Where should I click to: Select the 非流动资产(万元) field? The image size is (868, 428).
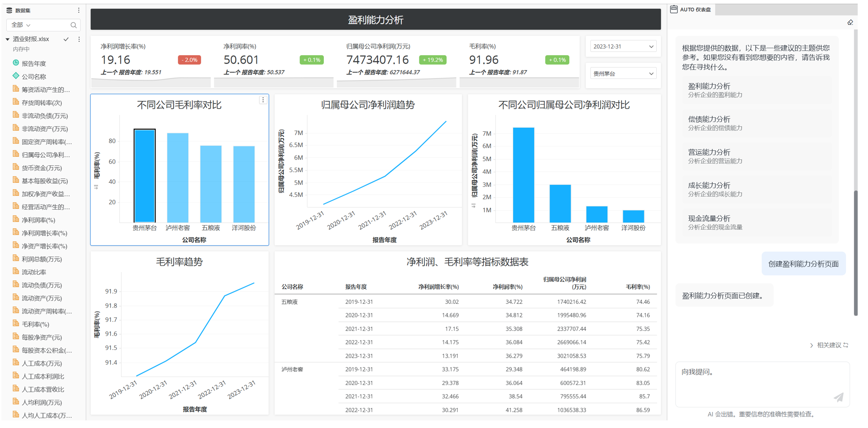45,129
